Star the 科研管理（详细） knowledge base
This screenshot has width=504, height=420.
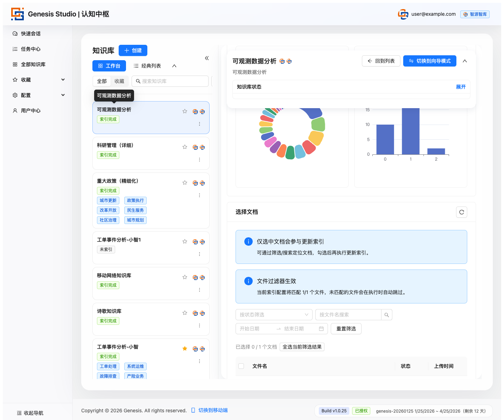(x=185, y=147)
